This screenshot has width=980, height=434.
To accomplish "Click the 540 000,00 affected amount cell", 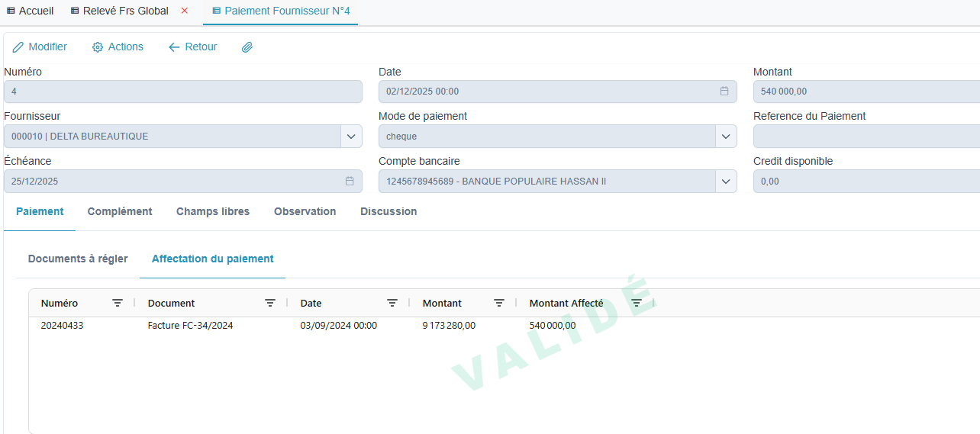I will [x=553, y=326].
